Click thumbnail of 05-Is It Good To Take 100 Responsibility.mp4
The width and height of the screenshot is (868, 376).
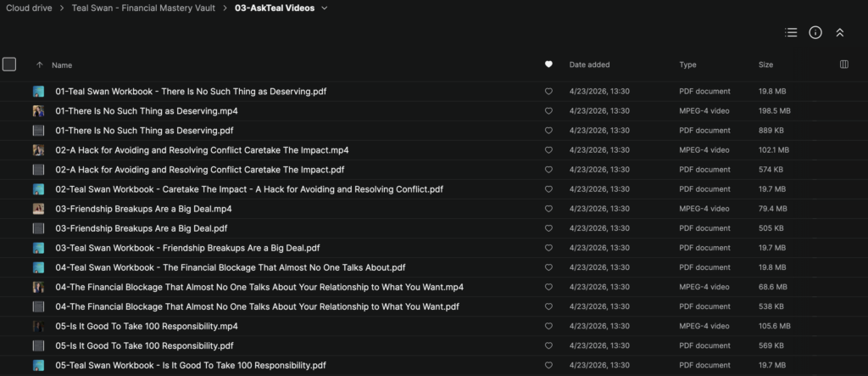click(38, 326)
